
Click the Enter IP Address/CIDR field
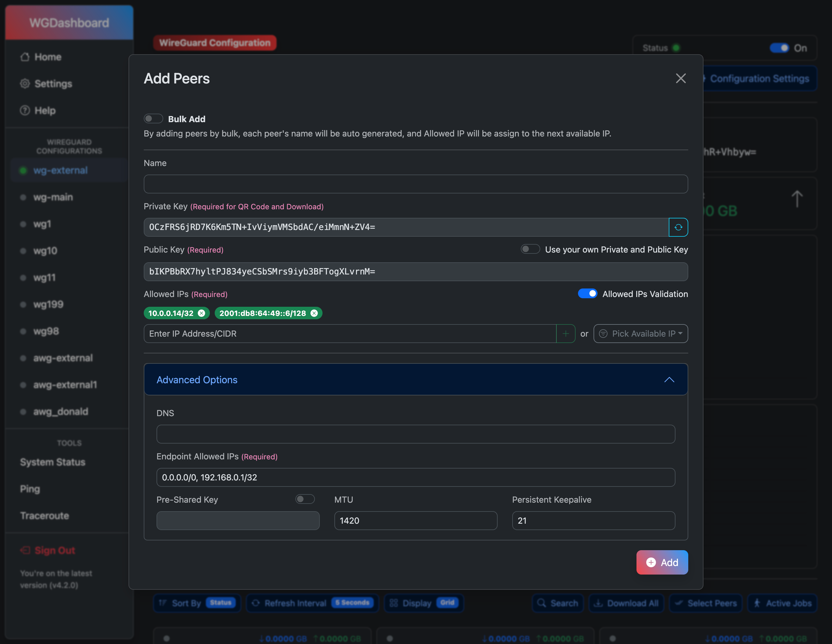350,334
